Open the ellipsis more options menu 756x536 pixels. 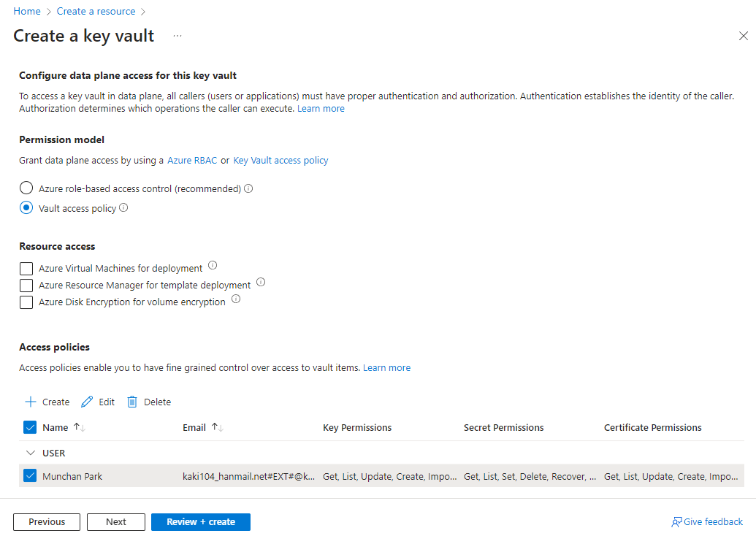tap(177, 37)
